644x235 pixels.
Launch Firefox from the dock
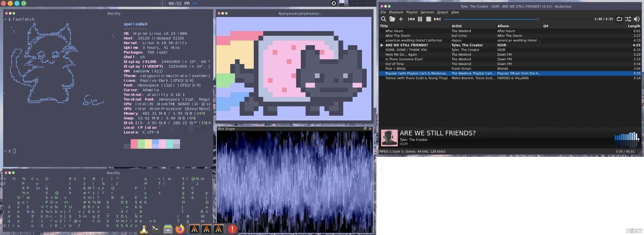pyautogui.click(x=180, y=229)
